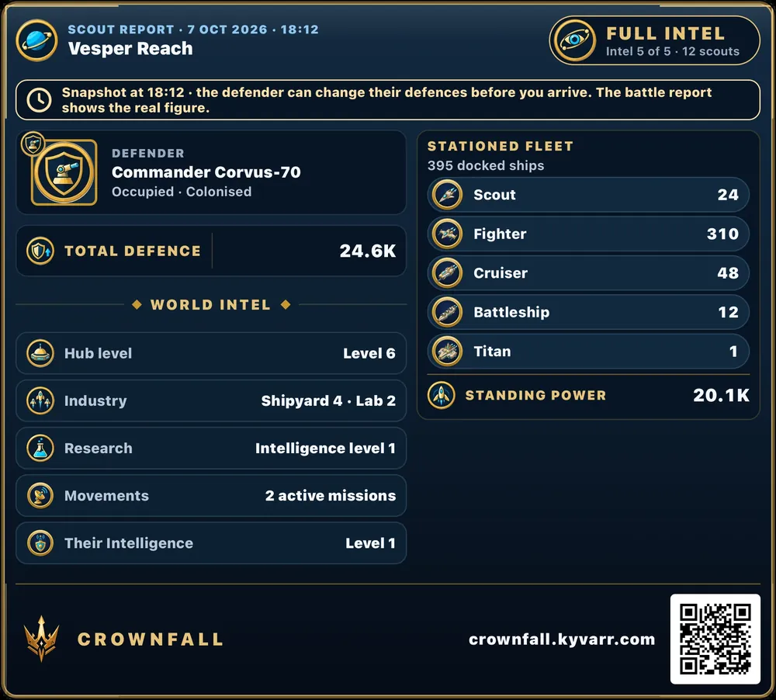The image size is (776, 700).
Task: Select the Titan count 1
Action: click(733, 351)
